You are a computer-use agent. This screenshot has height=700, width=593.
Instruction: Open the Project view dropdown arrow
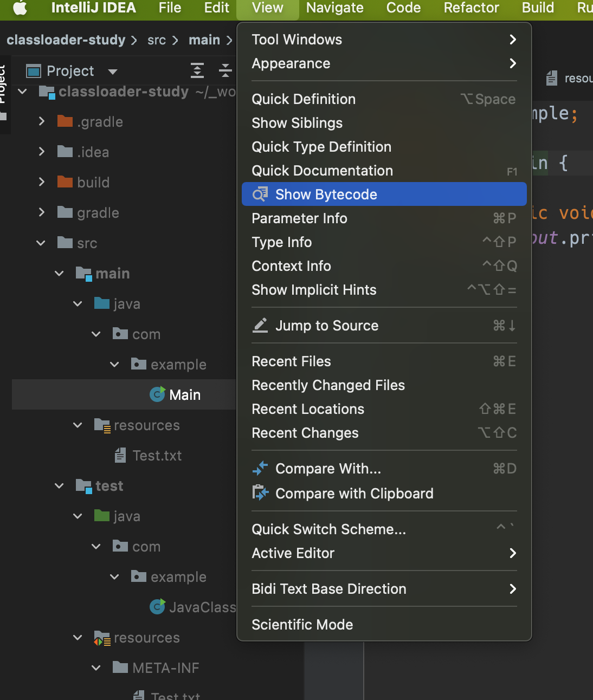(x=113, y=72)
